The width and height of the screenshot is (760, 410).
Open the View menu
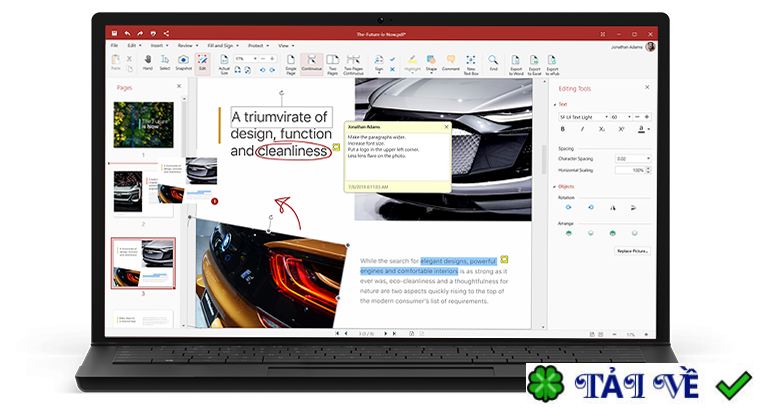tap(286, 46)
